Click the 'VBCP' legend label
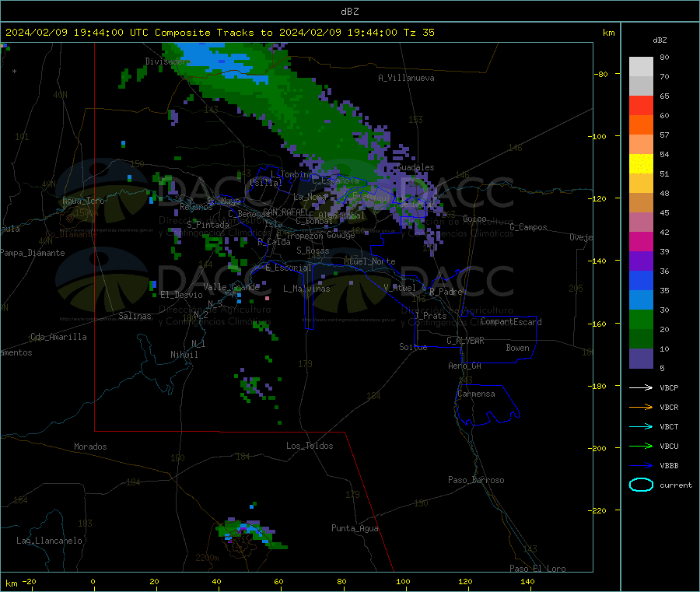Viewport: 700px width, 592px height. tap(669, 387)
